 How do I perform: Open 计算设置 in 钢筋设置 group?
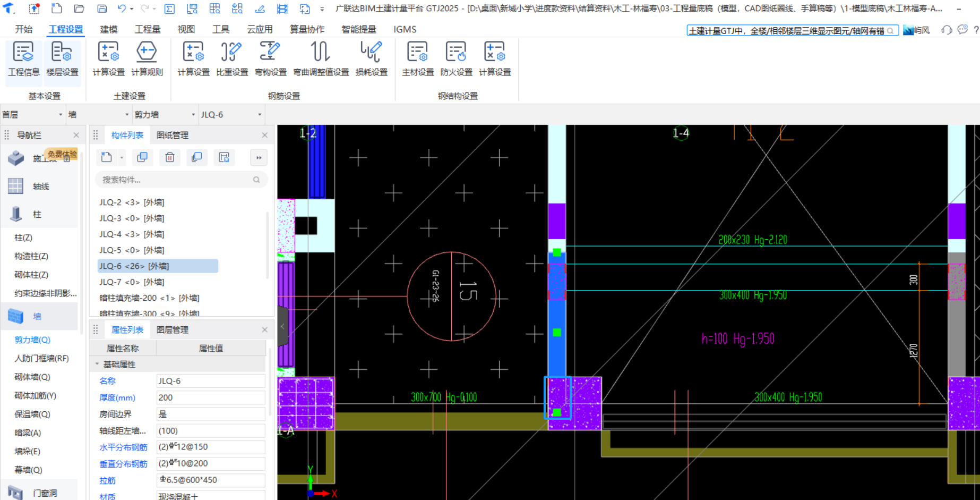pos(193,59)
